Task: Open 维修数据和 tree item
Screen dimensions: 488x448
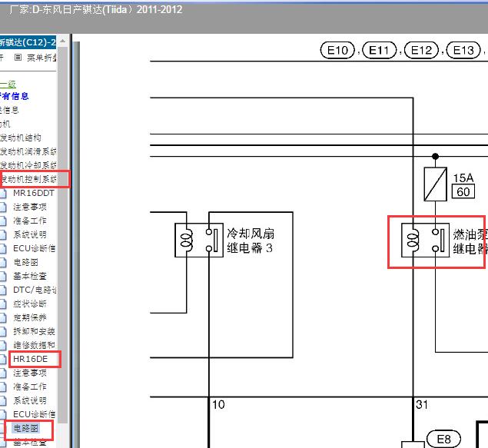Action: pos(34,345)
